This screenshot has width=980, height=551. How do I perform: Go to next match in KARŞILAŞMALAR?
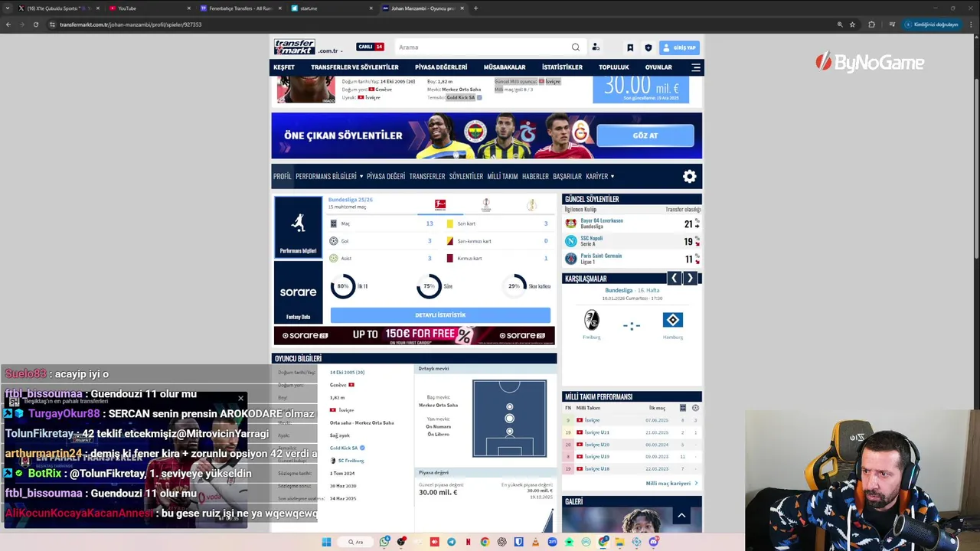(x=690, y=279)
